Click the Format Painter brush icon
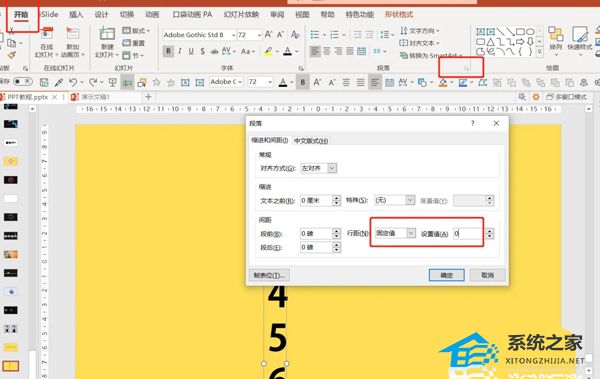The image size is (600, 379). click(x=11, y=56)
